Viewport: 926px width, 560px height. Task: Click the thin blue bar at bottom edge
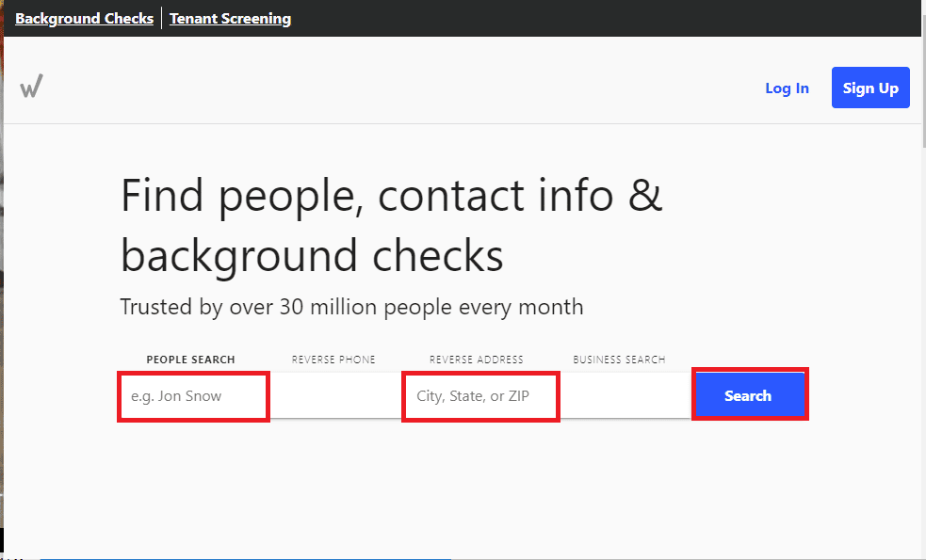point(245,558)
